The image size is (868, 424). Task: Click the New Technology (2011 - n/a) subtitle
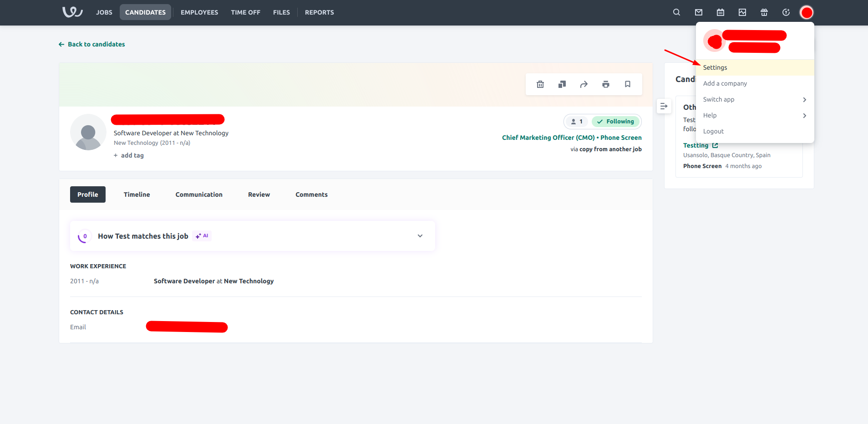pos(152,143)
